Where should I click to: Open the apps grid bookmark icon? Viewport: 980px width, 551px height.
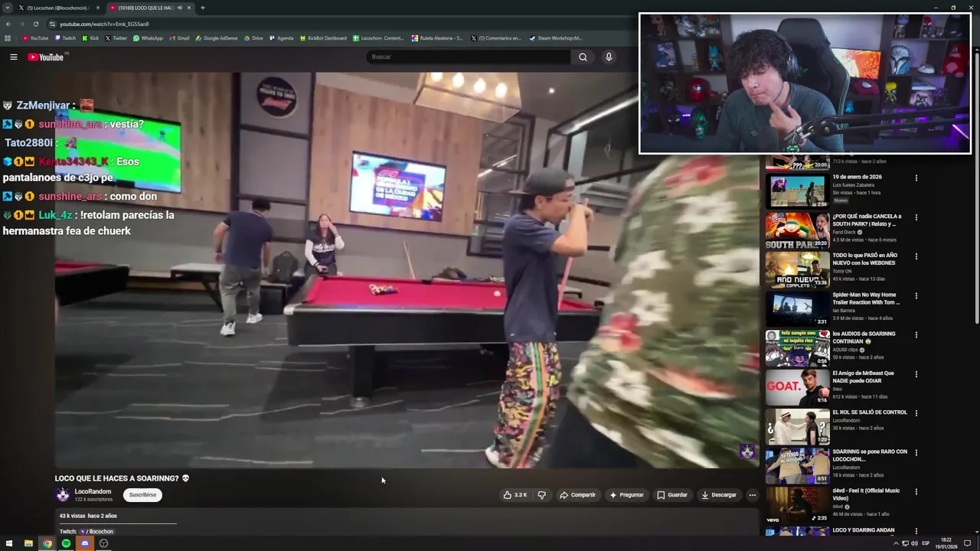coord(8,38)
